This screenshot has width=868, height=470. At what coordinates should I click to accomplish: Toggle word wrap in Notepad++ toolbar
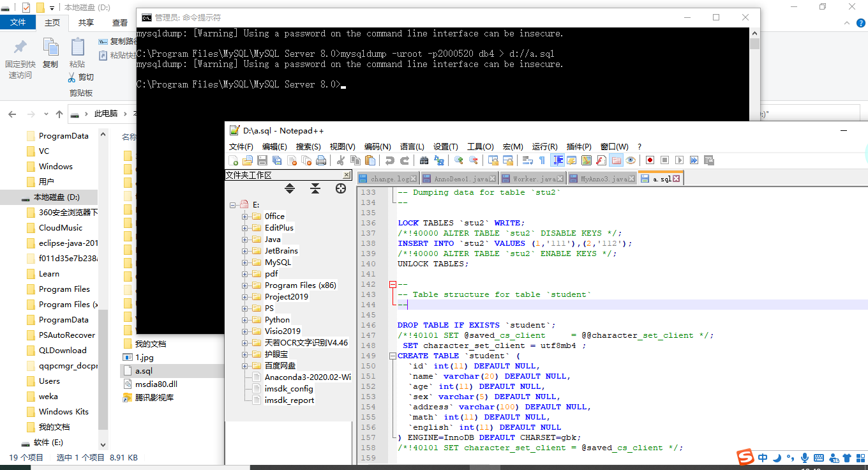click(x=527, y=160)
